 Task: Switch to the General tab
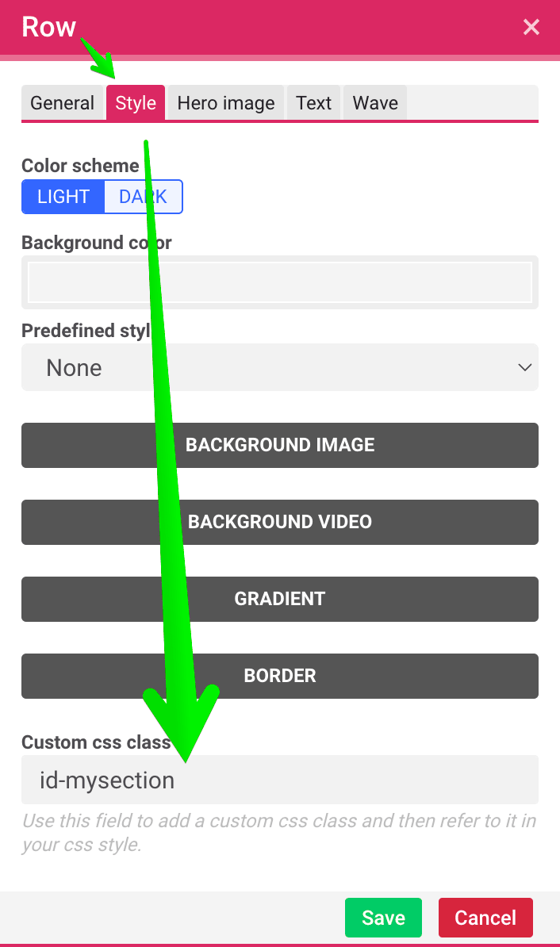click(x=62, y=102)
